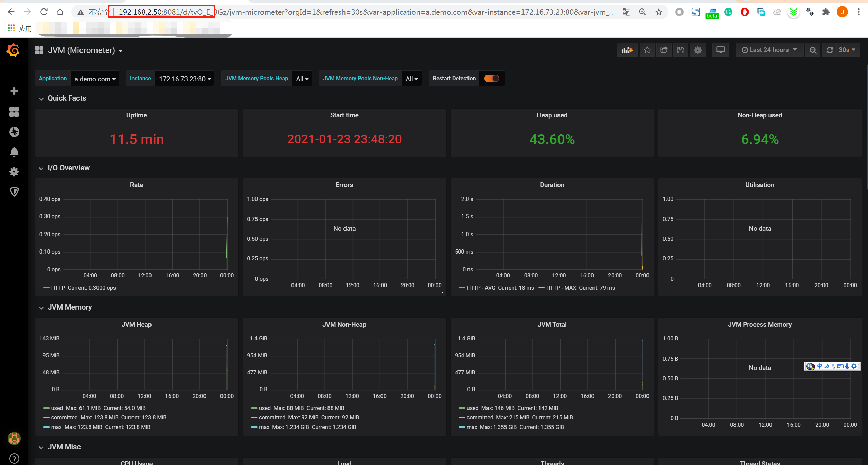Image resolution: width=868 pixels, height=465 pixels.
Task: Click the browser address bar URL
Action: [340, 12]
